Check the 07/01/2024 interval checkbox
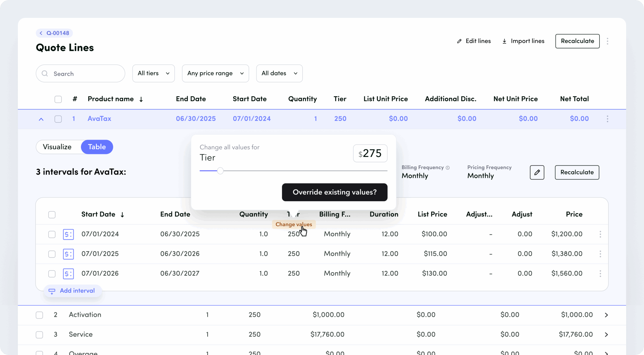 (x=52, y=234)
